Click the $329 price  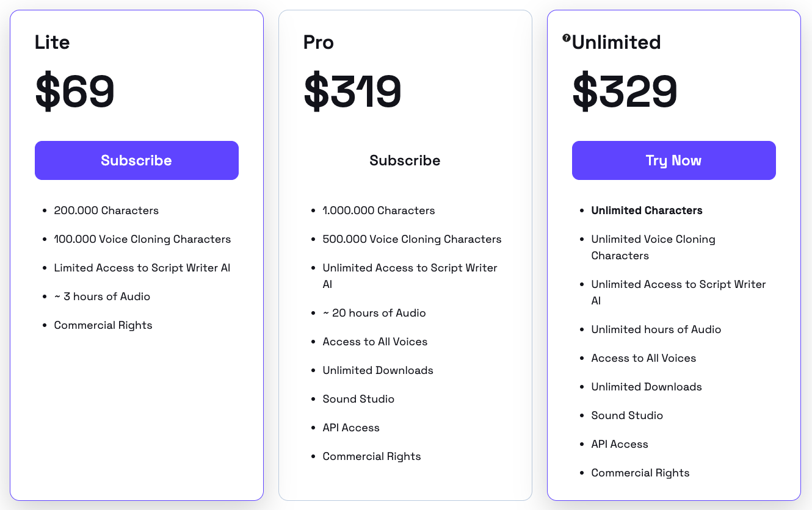[625, 92]
